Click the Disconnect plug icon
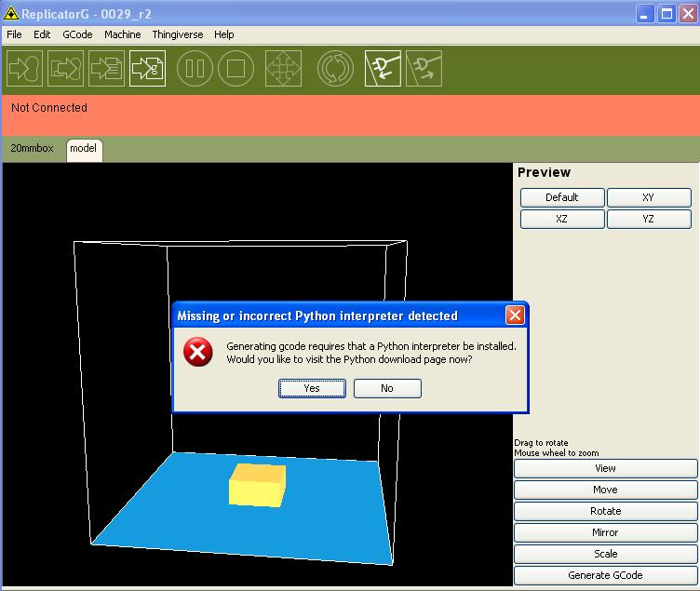This screenshot has width=700, height=591. pos(424,68)
